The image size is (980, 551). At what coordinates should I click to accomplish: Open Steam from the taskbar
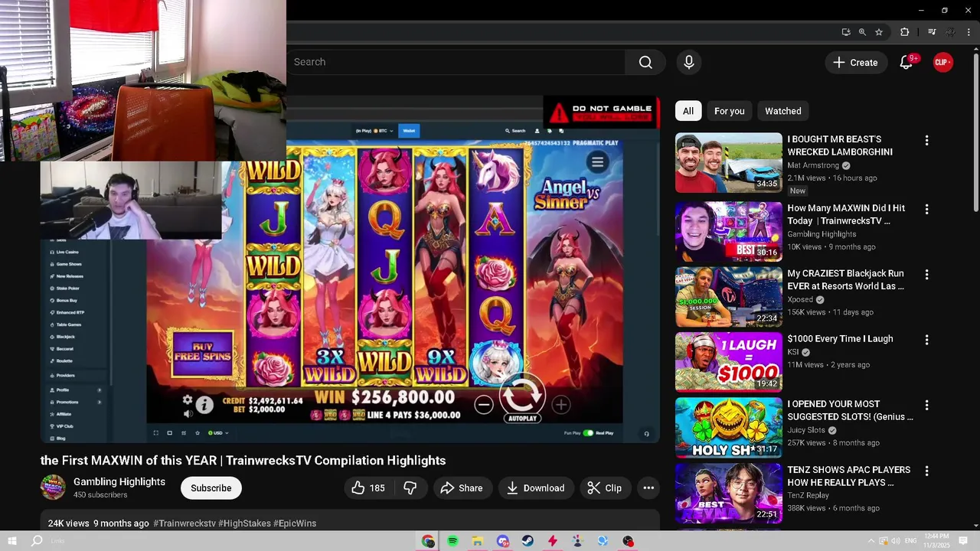[528, 541]
